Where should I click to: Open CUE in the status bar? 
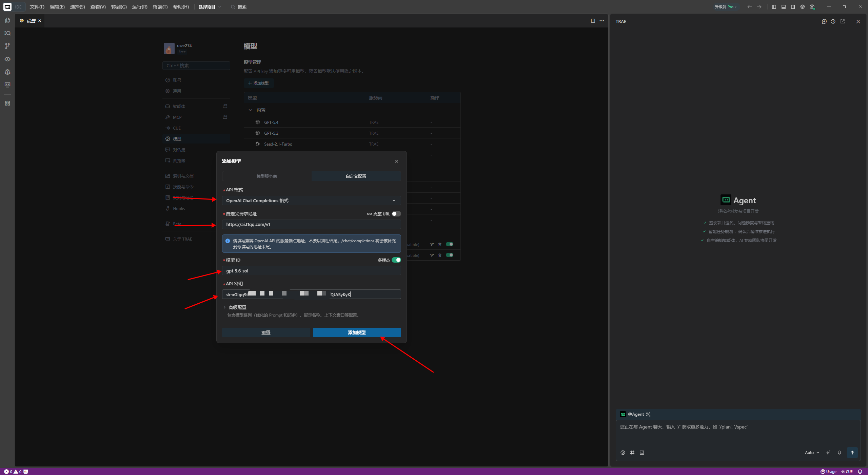pyautogui.click(x=847, y=472)
